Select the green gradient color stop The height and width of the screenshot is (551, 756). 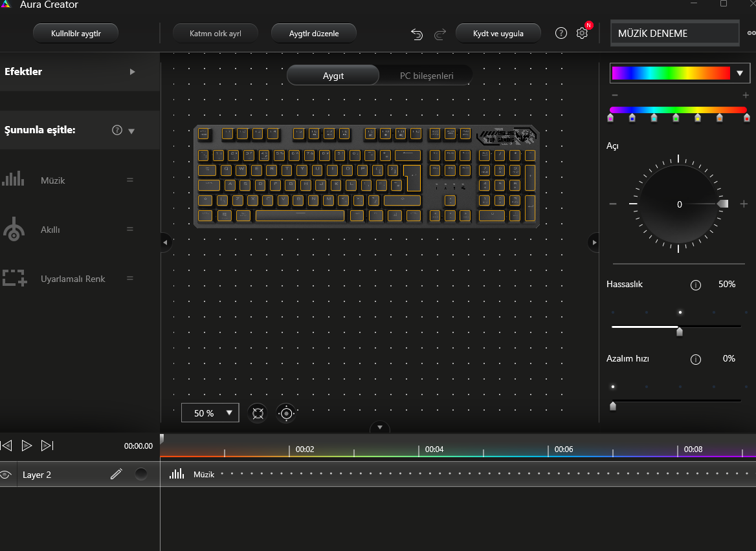[x=676, y=118]
